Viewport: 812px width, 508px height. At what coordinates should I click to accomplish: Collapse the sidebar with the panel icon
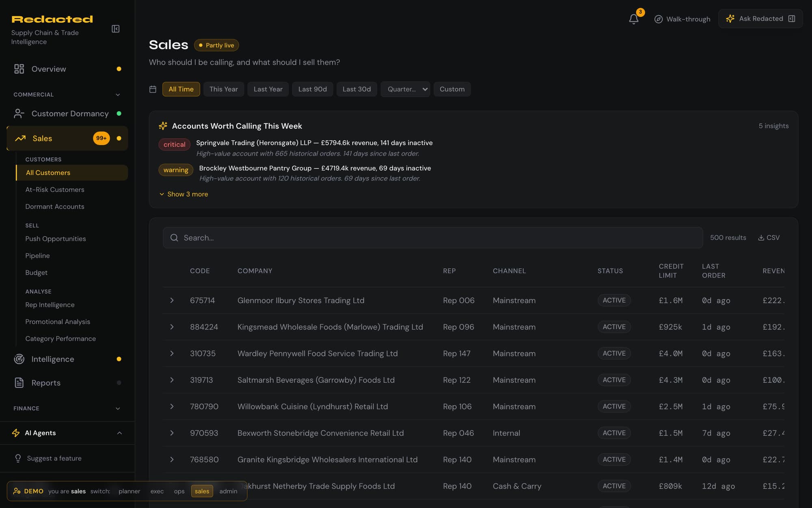click(116, 29)
